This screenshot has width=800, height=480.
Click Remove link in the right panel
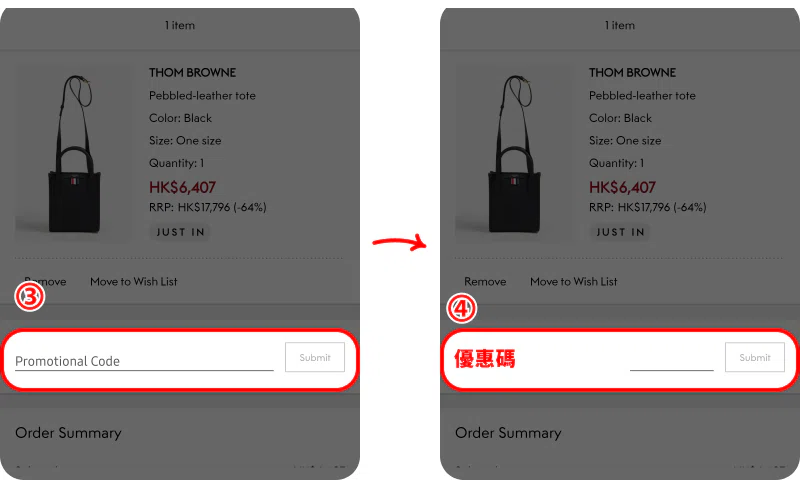(485, 282)
